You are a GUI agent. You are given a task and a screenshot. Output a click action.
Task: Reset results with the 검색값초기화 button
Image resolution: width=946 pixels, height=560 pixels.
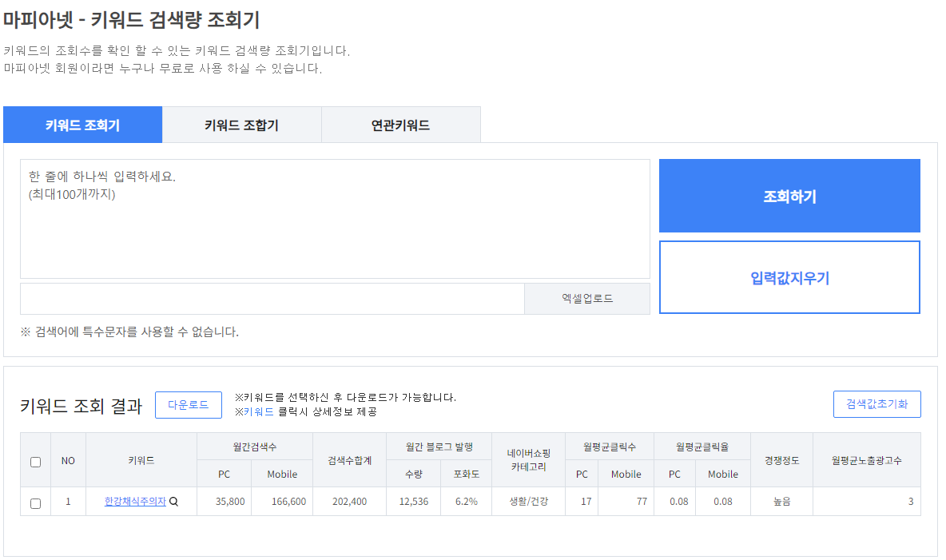pyautogui.click(x=876, y=403)
